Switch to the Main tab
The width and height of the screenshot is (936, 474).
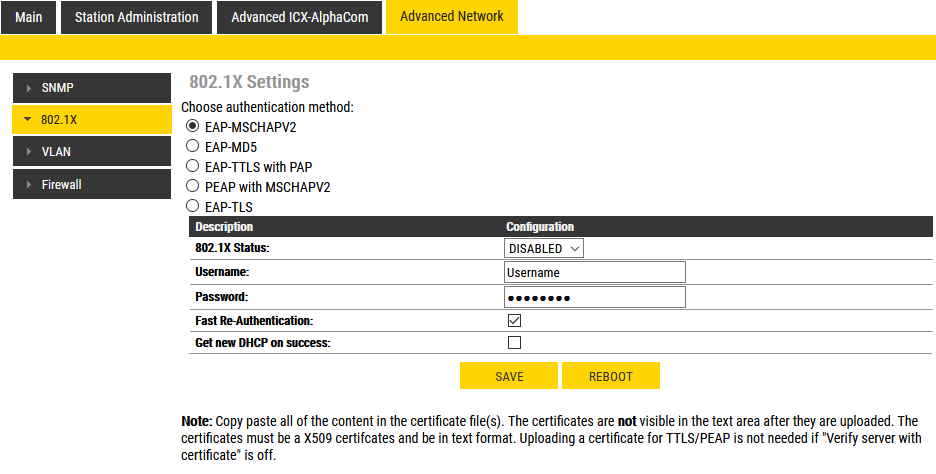[29, 17]
